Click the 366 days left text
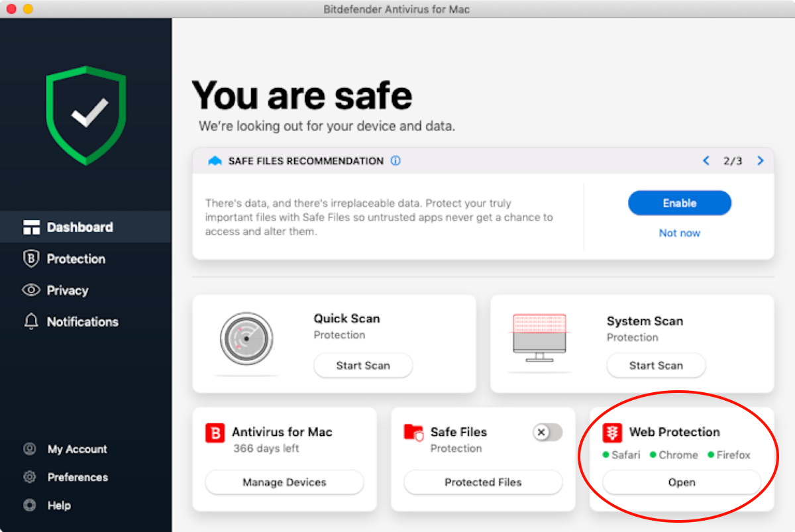The height and width of the screenshot is (532, 795). [x=266, y=449]
